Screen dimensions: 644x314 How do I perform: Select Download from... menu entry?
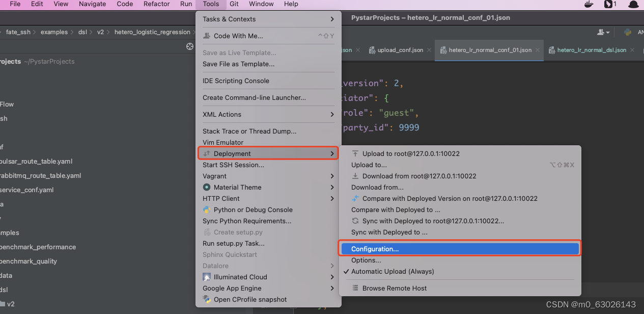tap(460, 187)
